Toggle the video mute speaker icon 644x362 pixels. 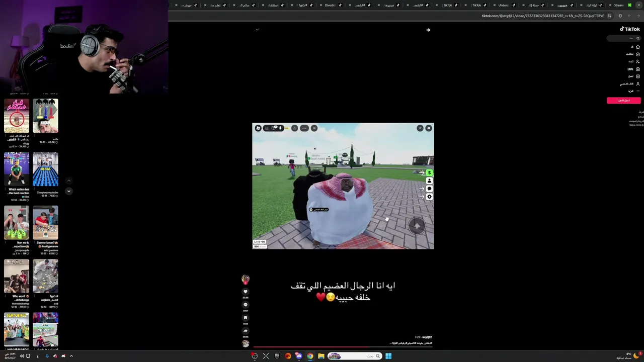[428, 30]
